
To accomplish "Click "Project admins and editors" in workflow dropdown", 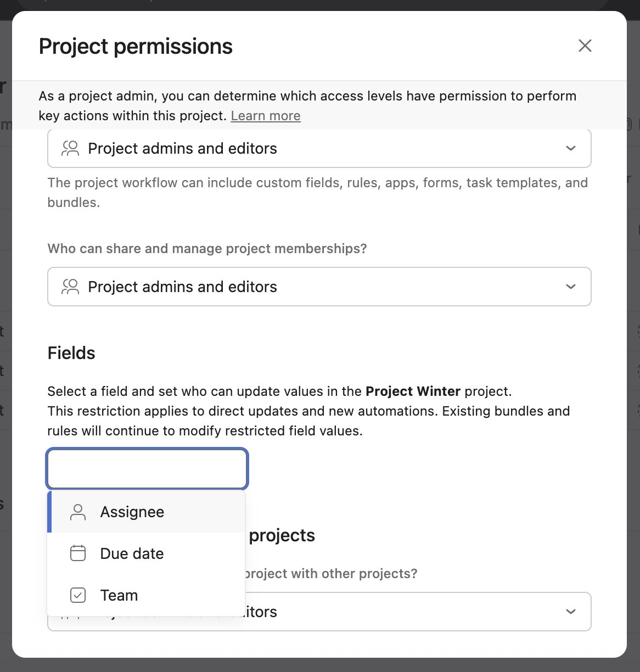I will (182, 148).
